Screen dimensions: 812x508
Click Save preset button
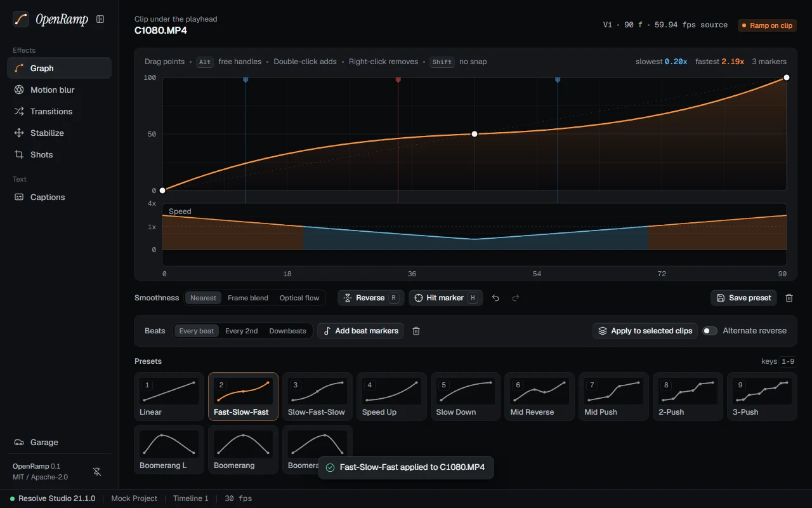[x=744, y=298]
